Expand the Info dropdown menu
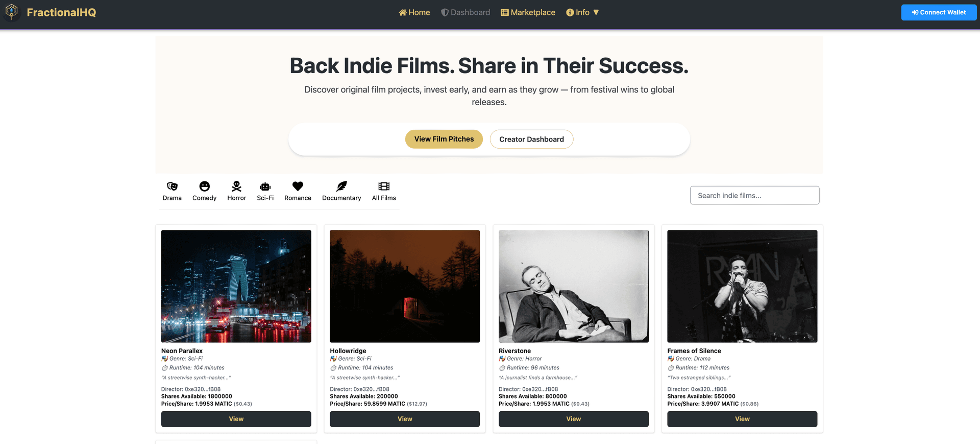 pyautogui.click(x=582, y=12)
